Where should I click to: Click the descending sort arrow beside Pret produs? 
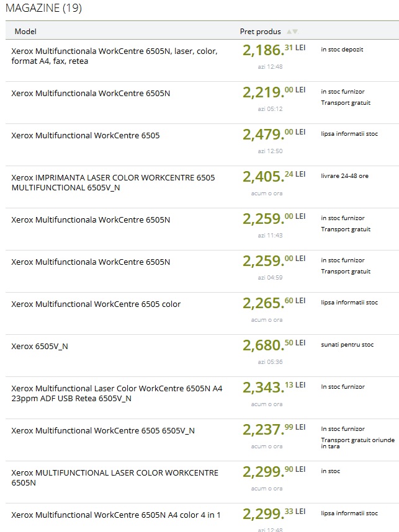295,32
